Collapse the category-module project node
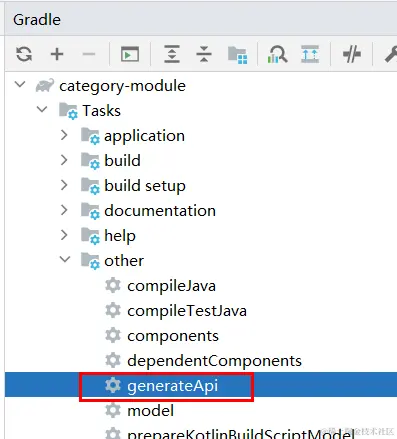Screen dimensions: 397x439 coord(20,84)
